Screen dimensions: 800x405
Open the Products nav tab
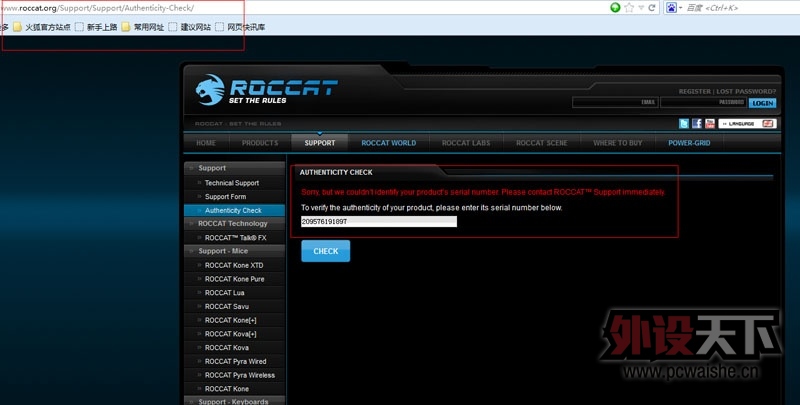click(x=260, y=143)
